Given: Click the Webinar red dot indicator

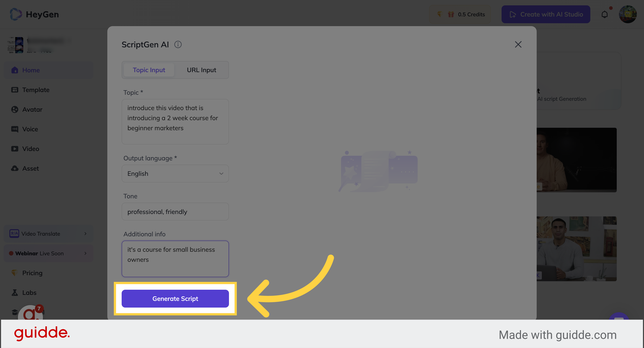Looking at the screenshot, I should 11,253.
